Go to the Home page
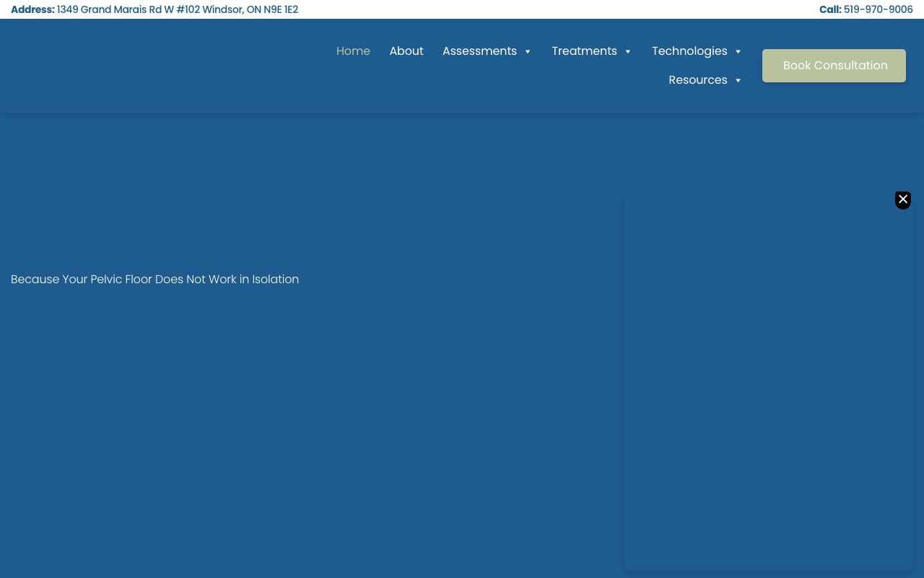The height and width of the screenshot is (578, 924). (353, 51)
